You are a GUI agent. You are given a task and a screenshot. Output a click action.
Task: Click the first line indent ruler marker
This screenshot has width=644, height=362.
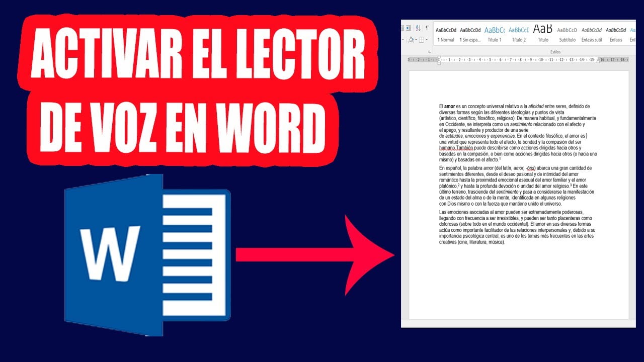coord(439,57)
